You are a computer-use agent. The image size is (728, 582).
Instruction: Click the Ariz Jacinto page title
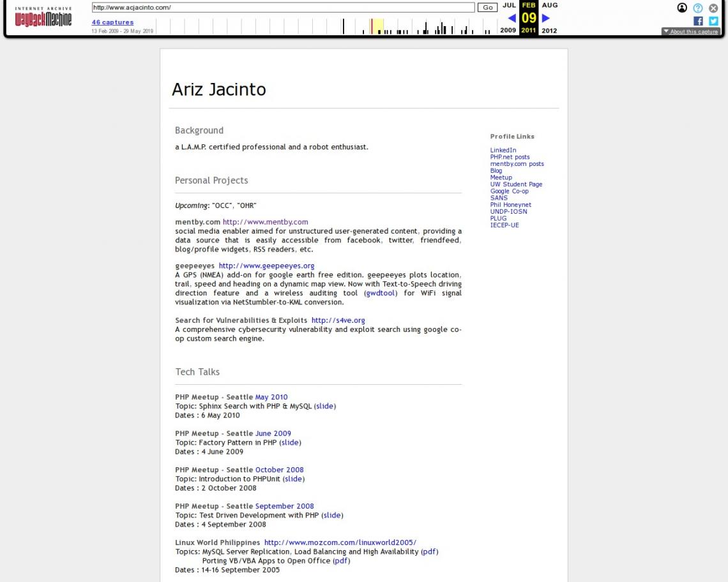(219, 89)
